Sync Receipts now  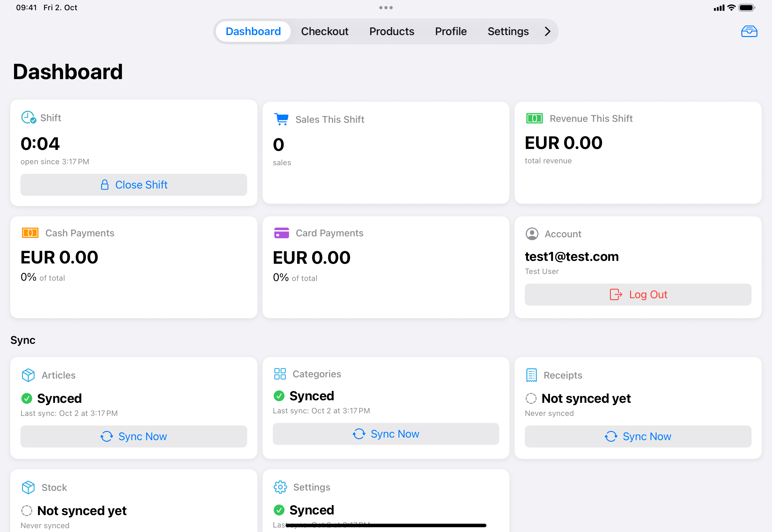coord(638,436)
